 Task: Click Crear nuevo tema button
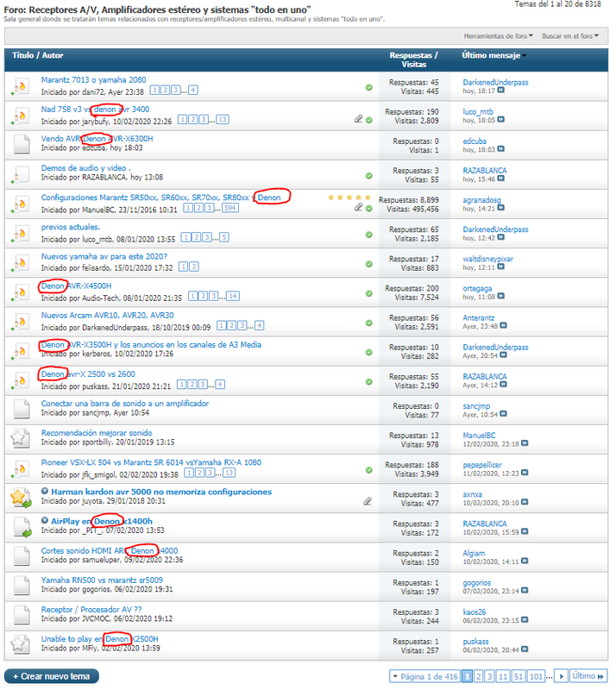52,676
